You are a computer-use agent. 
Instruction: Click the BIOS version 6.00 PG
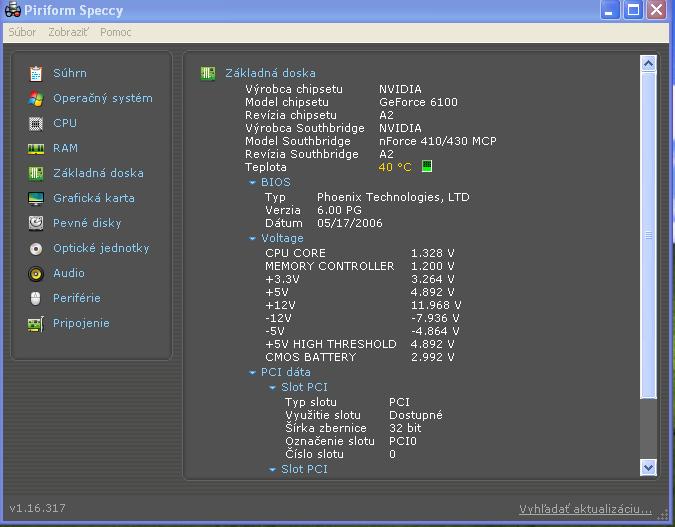pyautogui.click(x=339, y=210)
